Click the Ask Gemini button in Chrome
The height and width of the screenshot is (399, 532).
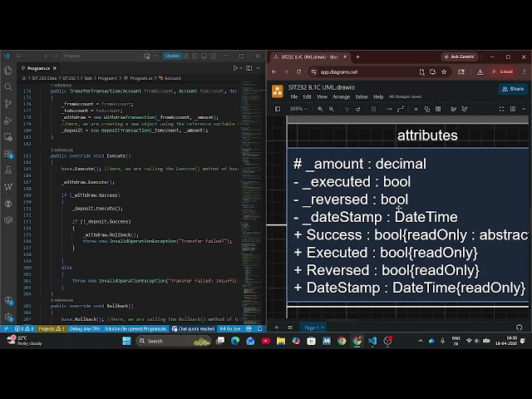[460, 57]
